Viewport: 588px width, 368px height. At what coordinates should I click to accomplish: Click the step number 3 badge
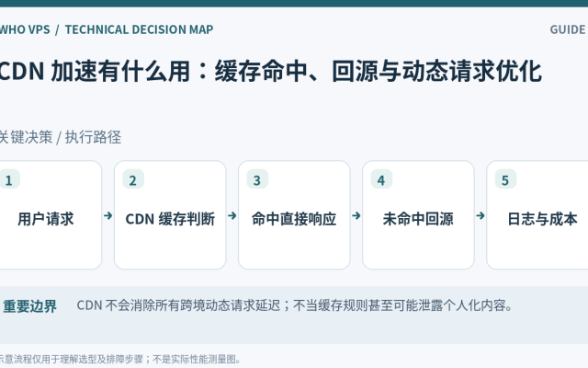pos(257,180)
